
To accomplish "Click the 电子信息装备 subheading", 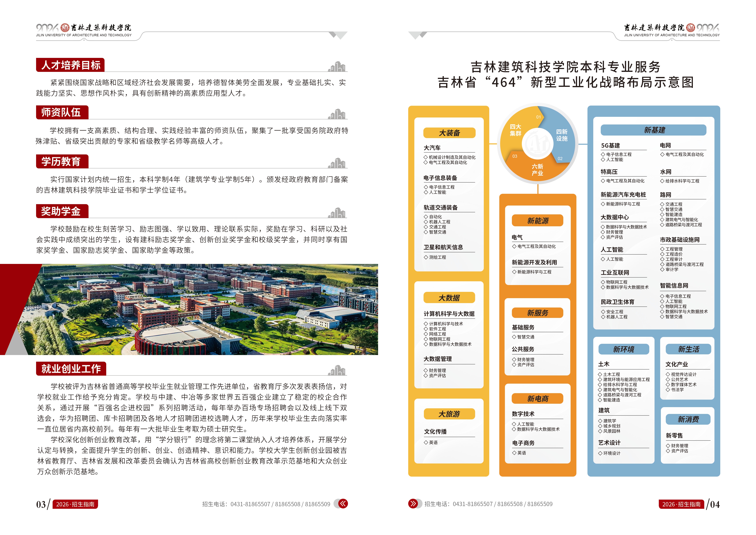I will pyautogui.click(x=440, y=178).
